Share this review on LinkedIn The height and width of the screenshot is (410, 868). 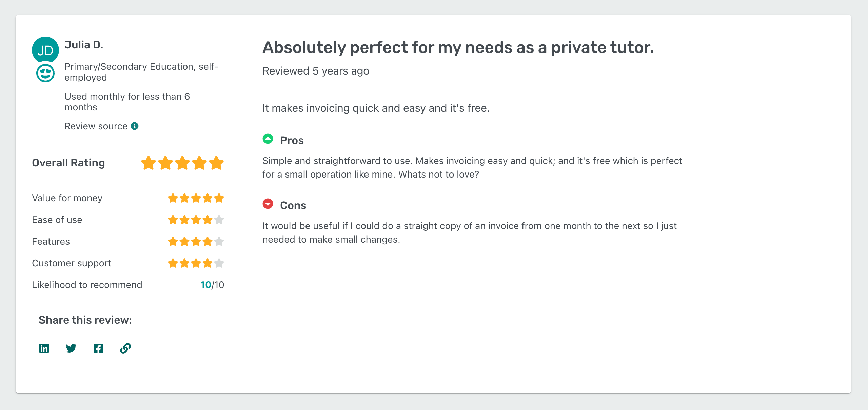click(44, 348)
